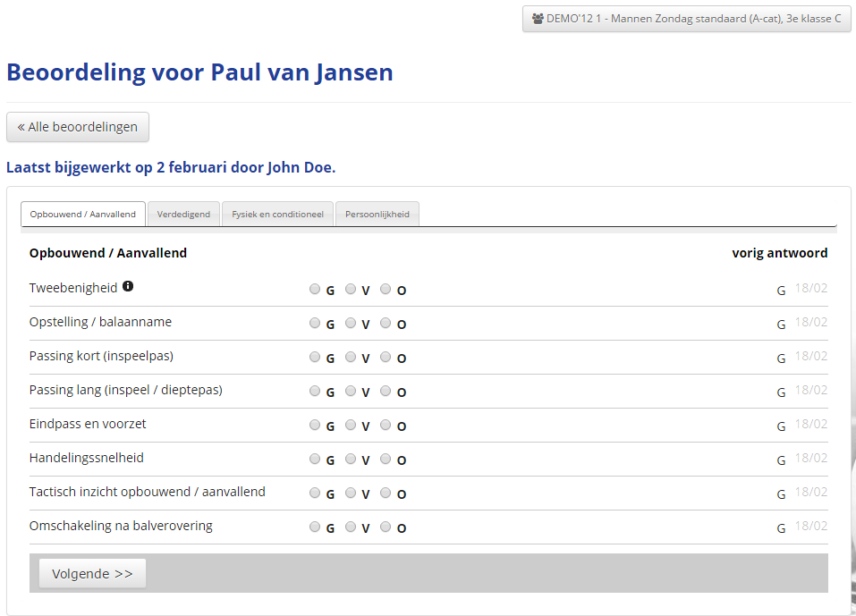This screenshot has height=616, width=856.
Task: Mark Handelingssnelheid as G
Action: coord(315,459)
